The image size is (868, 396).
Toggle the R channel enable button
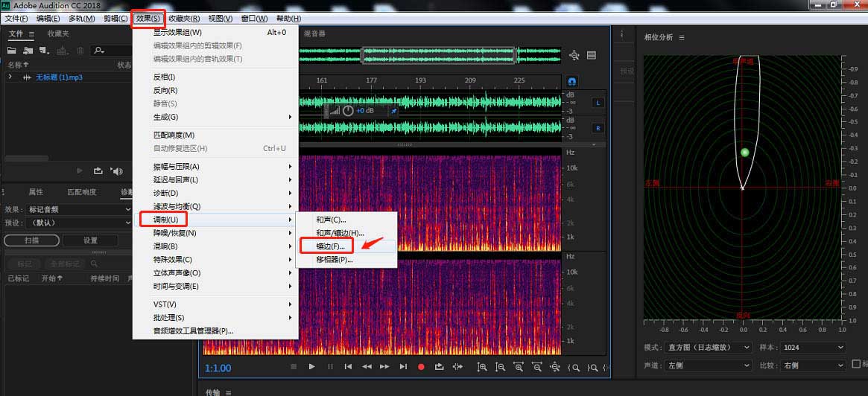(598, 128)
